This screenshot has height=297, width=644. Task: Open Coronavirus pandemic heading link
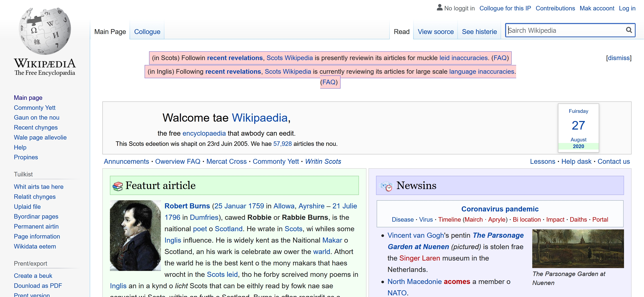(500, 209)
